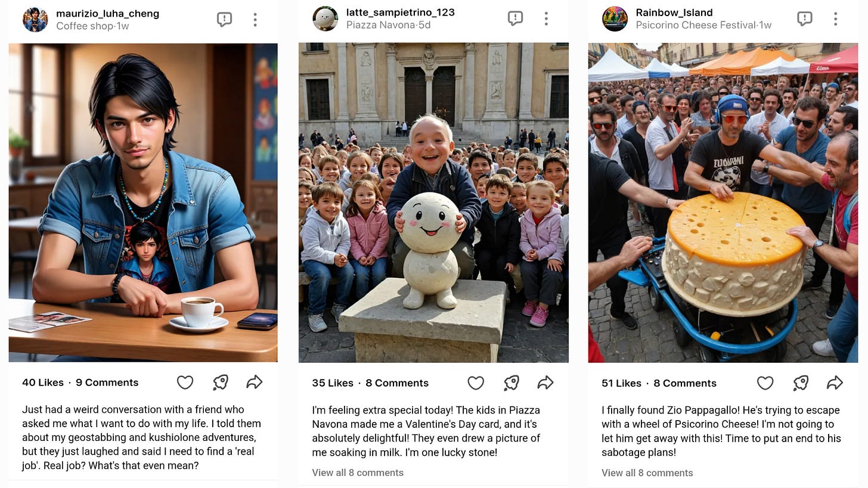868x488 pixels.
Task: Open more options menu for maurizio_luha_cheng's post
Action: point(255,20)
